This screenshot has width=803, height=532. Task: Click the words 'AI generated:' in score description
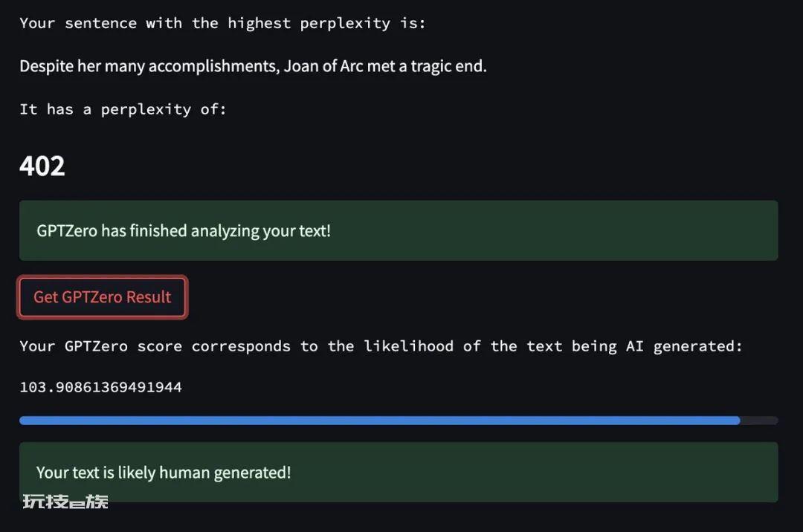pos(684,346)
